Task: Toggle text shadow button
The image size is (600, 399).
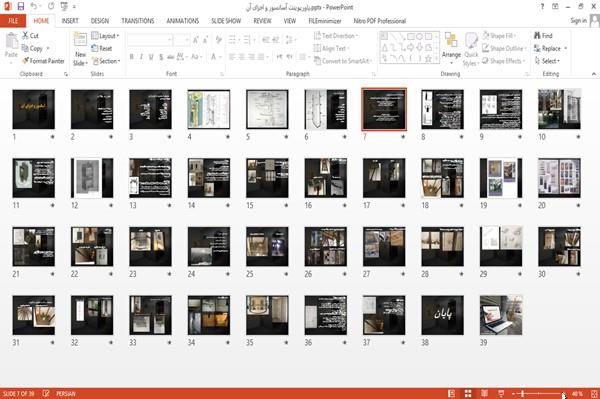Action: [161, 57]
